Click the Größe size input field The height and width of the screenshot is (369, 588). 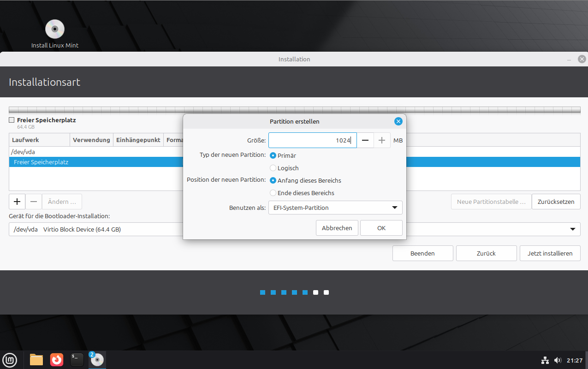312,140
